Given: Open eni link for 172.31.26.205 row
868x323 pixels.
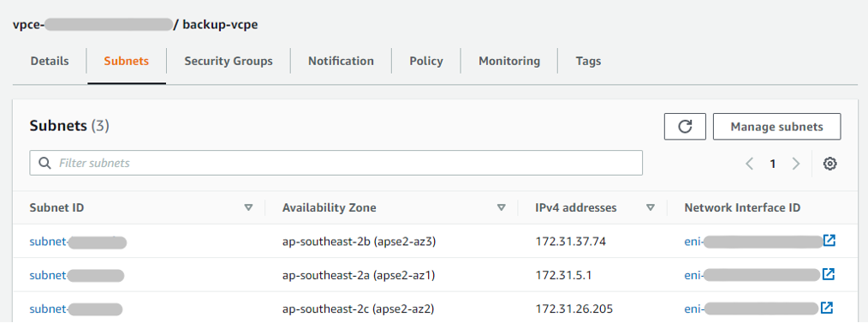Looking at the screenshot, I should (x=752, y=308).
